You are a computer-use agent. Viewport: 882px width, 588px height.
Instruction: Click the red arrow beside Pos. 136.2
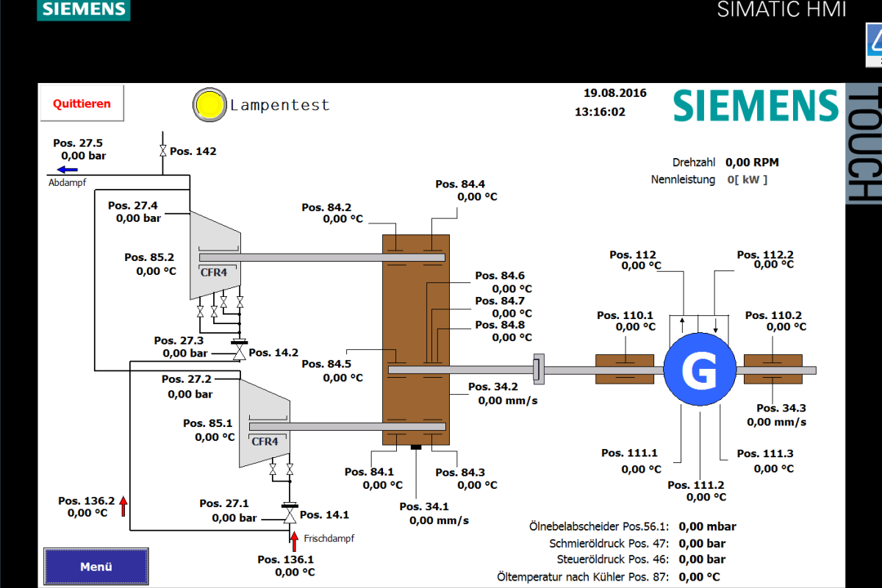coord(123,506)
